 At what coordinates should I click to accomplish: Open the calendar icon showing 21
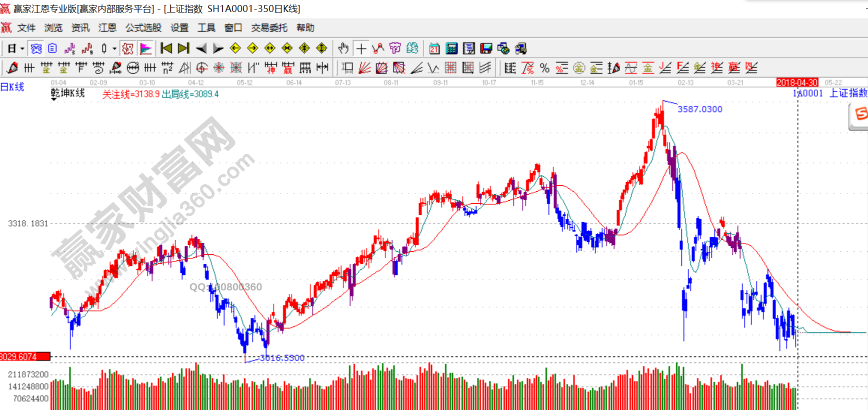tap(434, 49)
